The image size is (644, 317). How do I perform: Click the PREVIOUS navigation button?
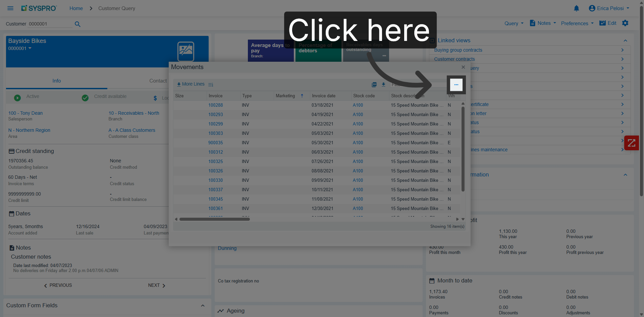tap(58, 285)
